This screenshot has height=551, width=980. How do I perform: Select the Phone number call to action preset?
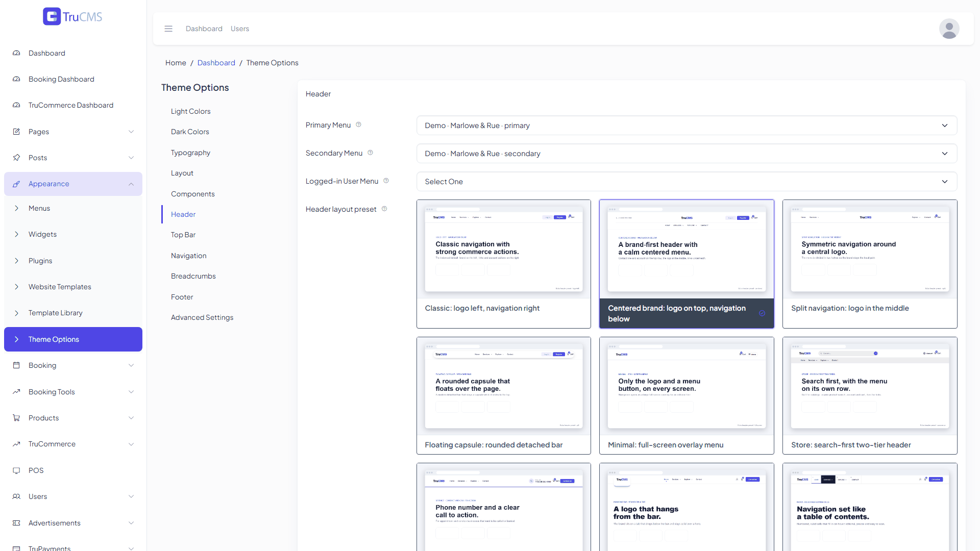point(504,507)
